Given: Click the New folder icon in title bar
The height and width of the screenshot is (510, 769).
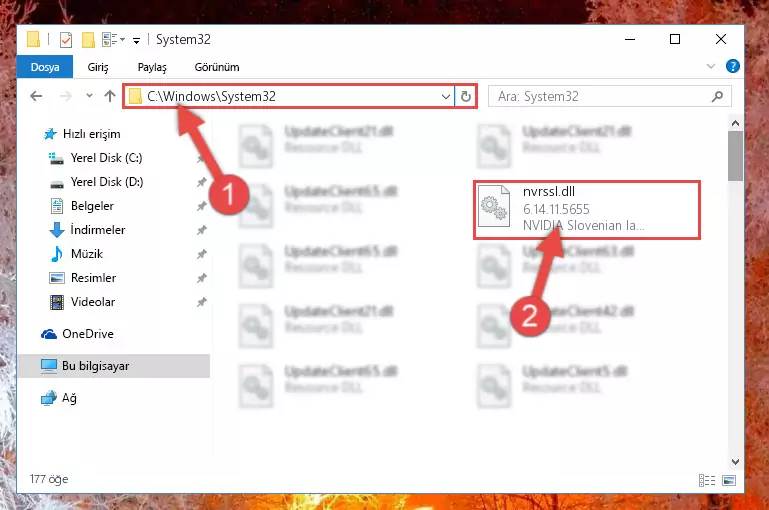Looking at the screenshot, I should pyautogui.click(x=88, y=39).
